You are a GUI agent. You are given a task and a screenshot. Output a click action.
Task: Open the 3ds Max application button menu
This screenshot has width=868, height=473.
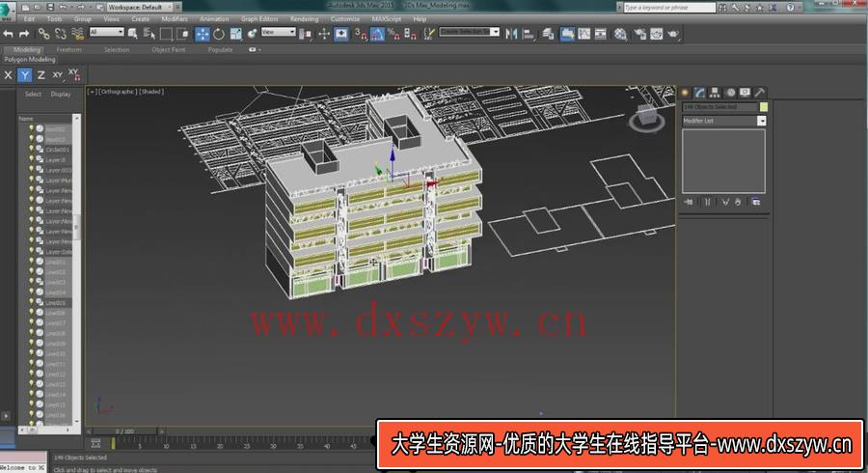click(7, 10)
